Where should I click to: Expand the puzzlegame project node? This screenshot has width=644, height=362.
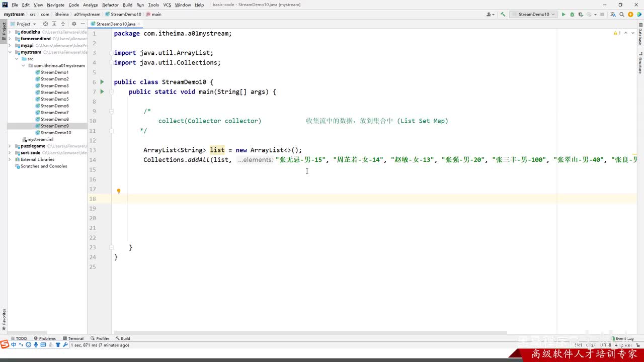pos(10,146)
